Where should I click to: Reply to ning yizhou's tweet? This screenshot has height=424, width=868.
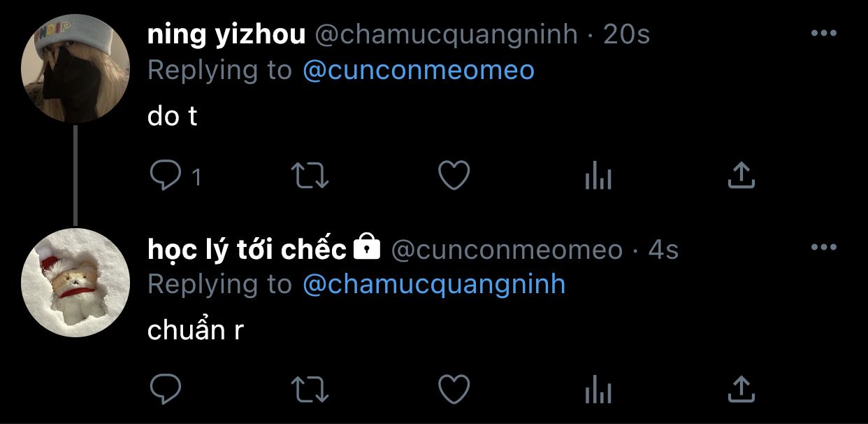(166, 176)
